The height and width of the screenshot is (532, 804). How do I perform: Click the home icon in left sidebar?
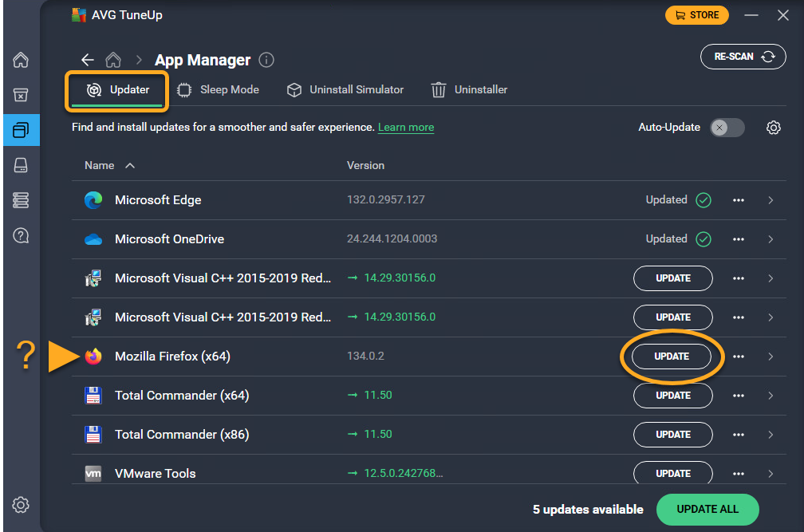[x=21, y=61]
